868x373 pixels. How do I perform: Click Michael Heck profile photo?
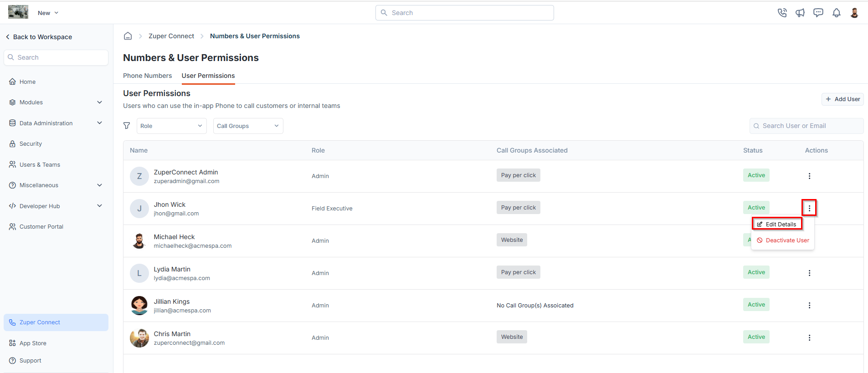pyautogui.click(x=139, y=241)
